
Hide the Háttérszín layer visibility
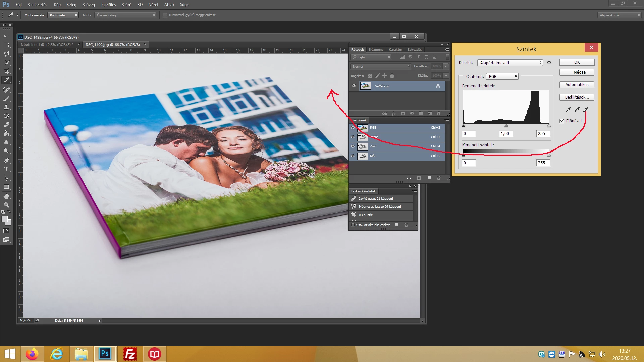coord(354,86)
